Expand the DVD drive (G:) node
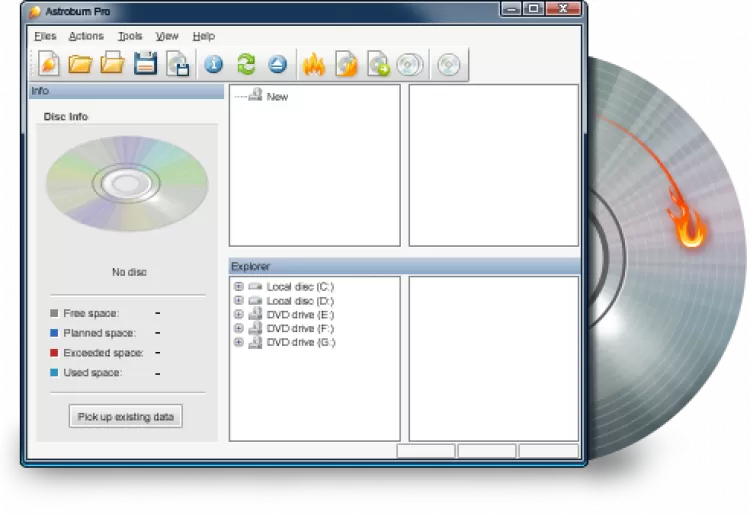Screen dimensions: 750x515 239,342
